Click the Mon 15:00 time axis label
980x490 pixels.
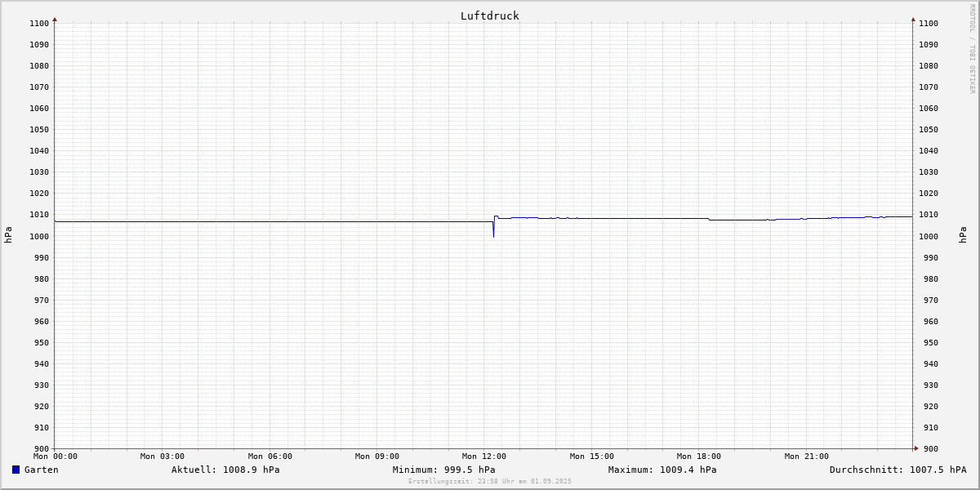[592, 457]
